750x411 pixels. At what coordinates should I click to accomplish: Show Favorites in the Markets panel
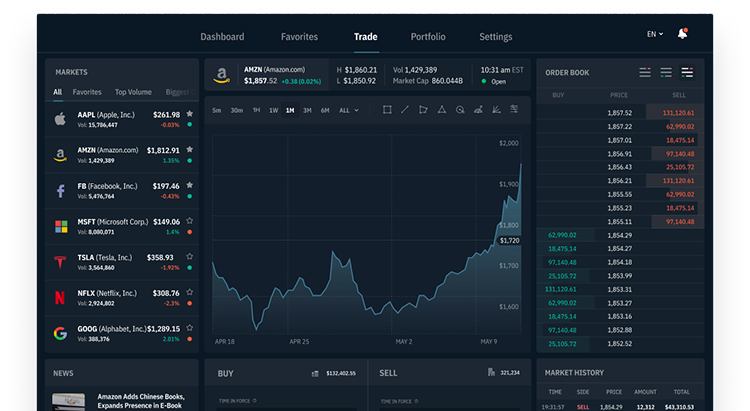coord(87,92)
